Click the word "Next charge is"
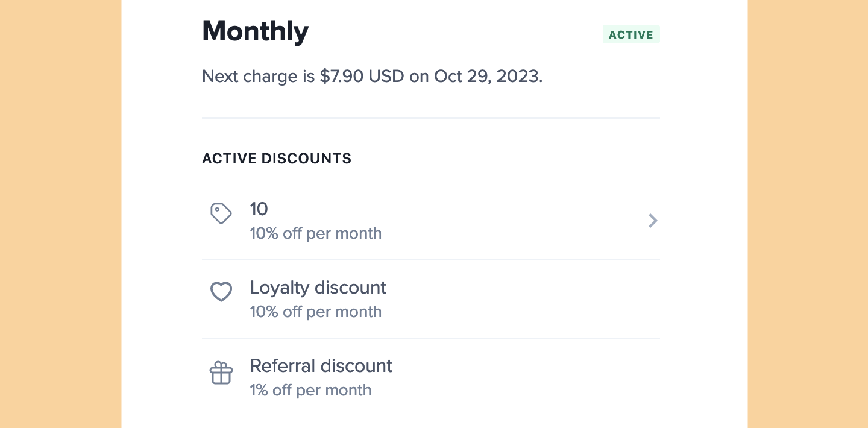868x428 pixels. [x=258, y=77]
